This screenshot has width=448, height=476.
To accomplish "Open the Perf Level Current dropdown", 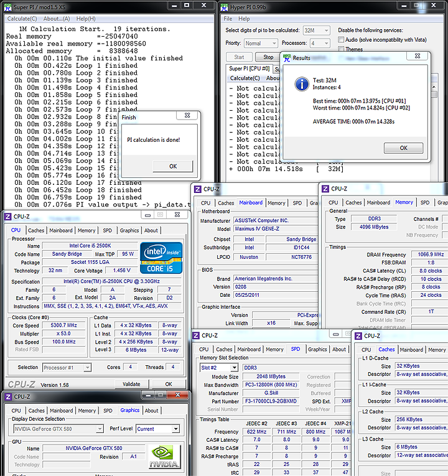I will click(157, 429).
